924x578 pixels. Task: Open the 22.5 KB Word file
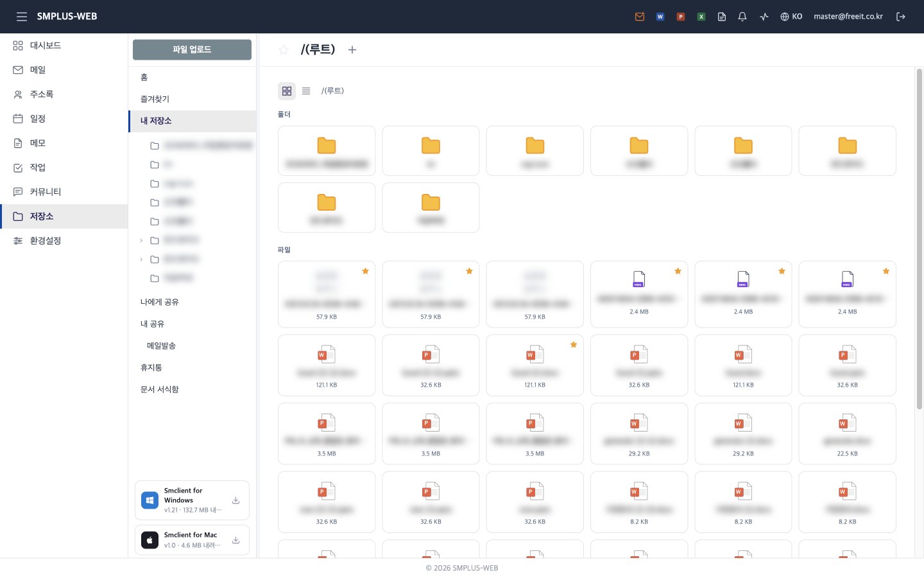847,433
